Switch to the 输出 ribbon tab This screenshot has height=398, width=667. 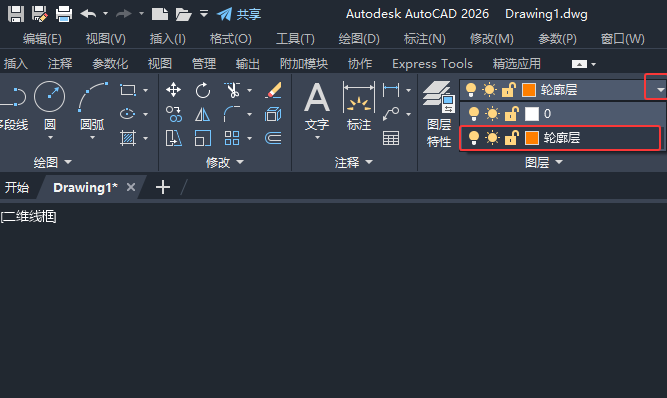pos(248,64)
